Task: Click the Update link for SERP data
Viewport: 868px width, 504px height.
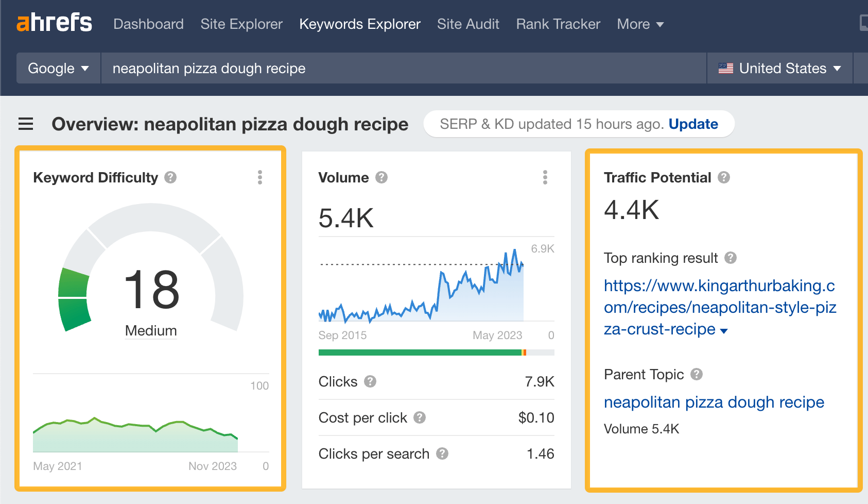Action: click(x=693, y=124)
